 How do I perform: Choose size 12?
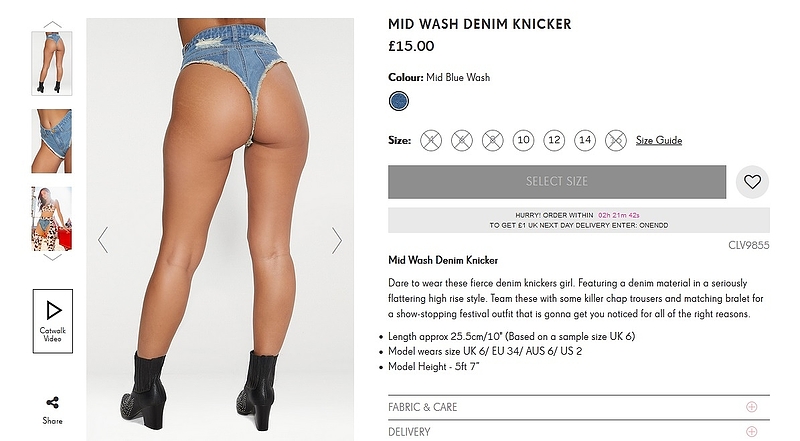pos(554,140)
